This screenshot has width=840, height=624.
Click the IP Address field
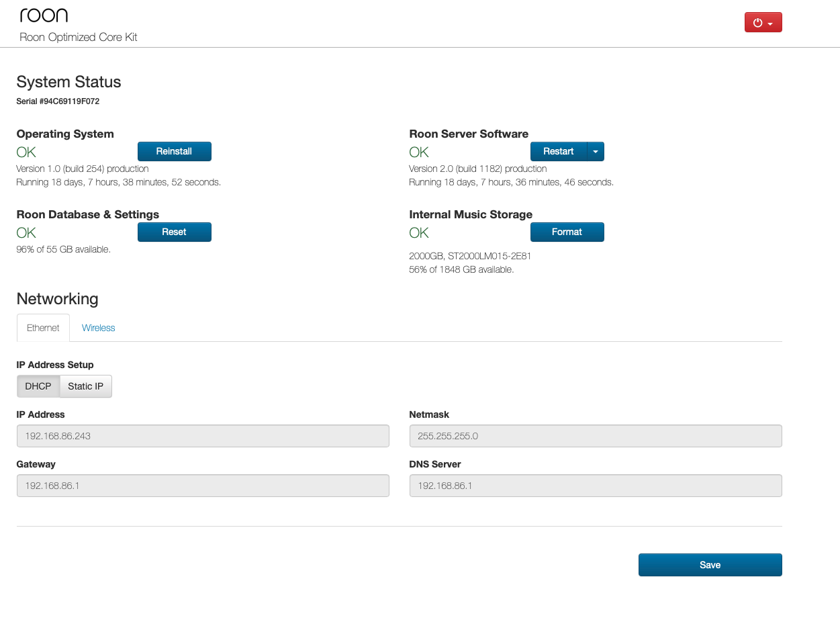203,436
